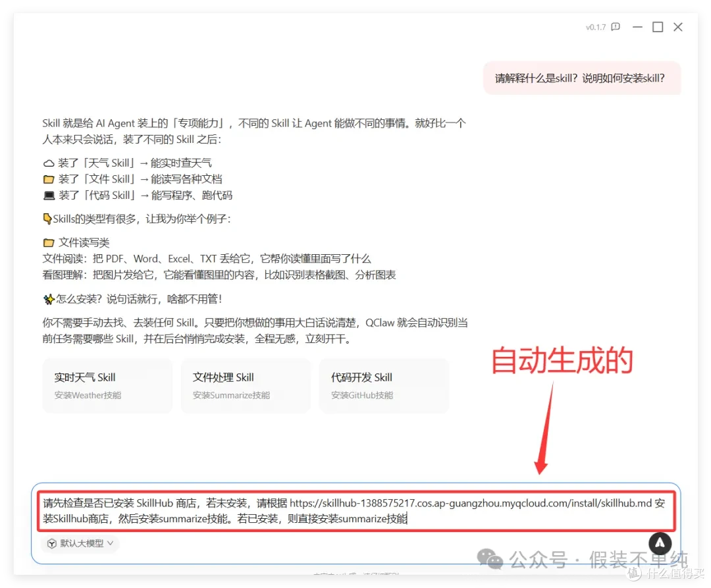Open the 默认大模型 model dropdown

pyautogui.click(x=80, y=543)
